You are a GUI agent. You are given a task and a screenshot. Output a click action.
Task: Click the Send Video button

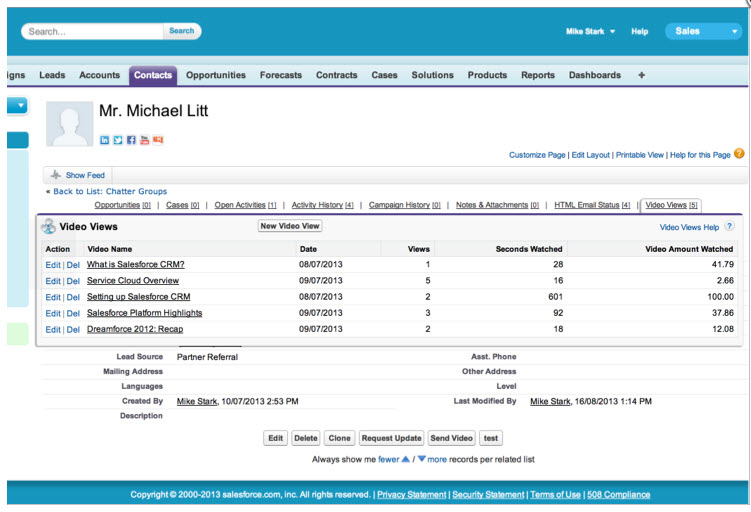451,438
